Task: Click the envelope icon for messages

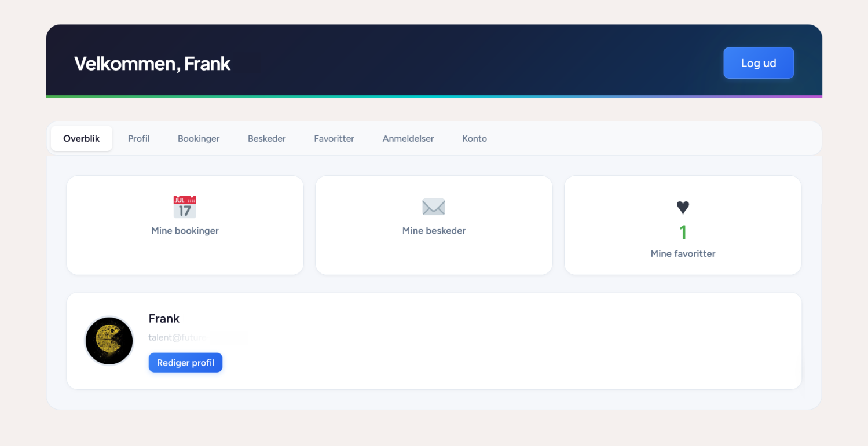Action: [434, 207]
